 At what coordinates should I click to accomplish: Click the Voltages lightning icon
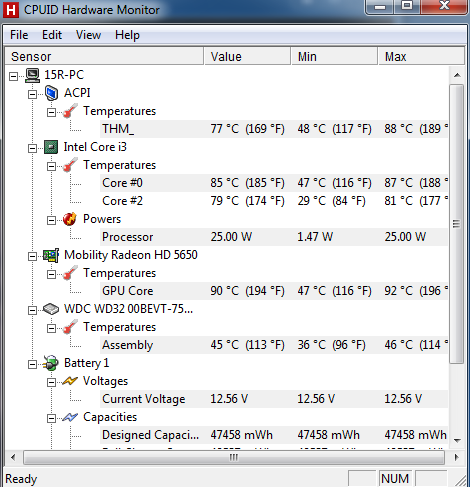click(x=70, y=381)
